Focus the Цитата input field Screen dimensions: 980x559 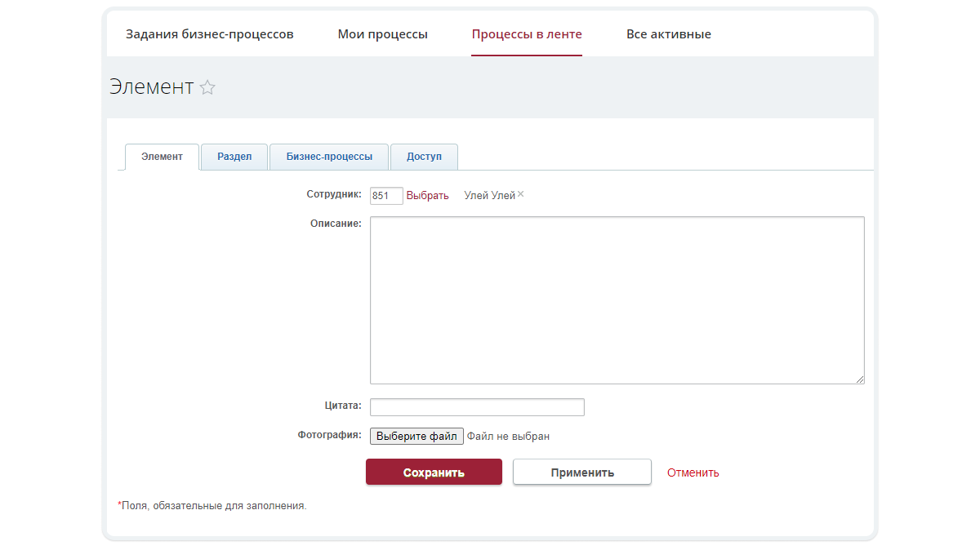coord(477,407)
